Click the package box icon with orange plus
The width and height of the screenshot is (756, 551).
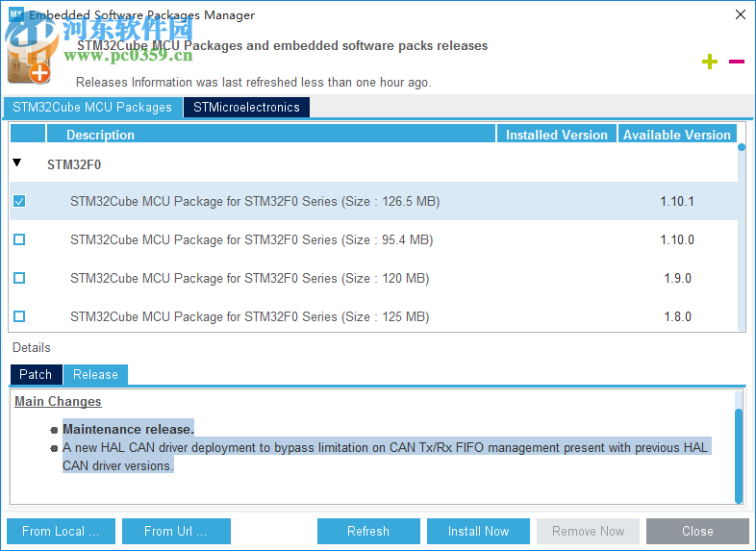point(30,64)
